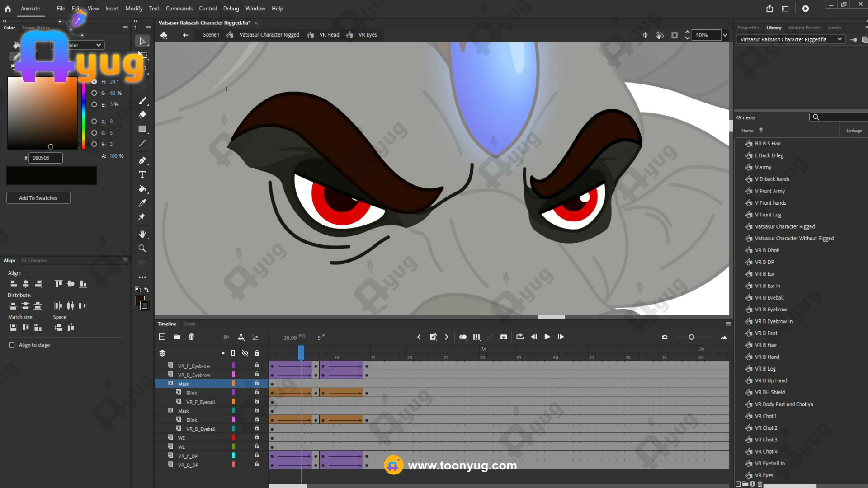This screenshot has height=488, width=868.
Task: Select the Paint Bucket tool
Action: coord(142,189)
